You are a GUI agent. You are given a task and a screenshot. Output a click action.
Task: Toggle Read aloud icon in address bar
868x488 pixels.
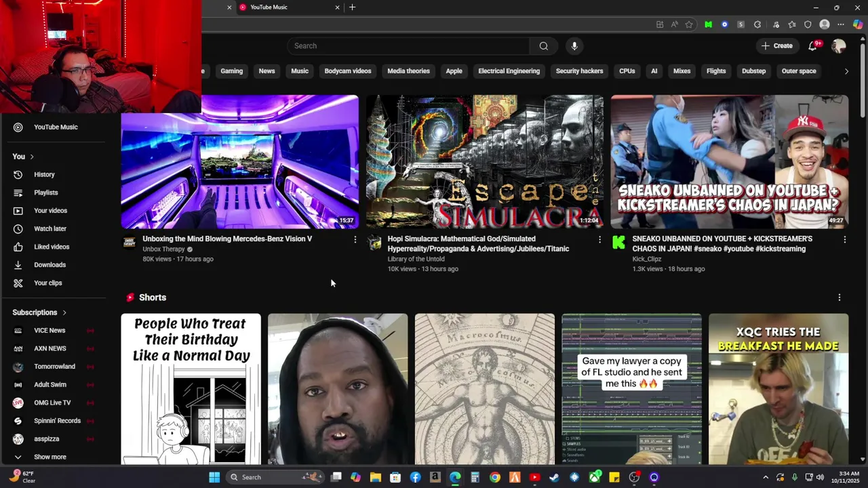point(674,24)
